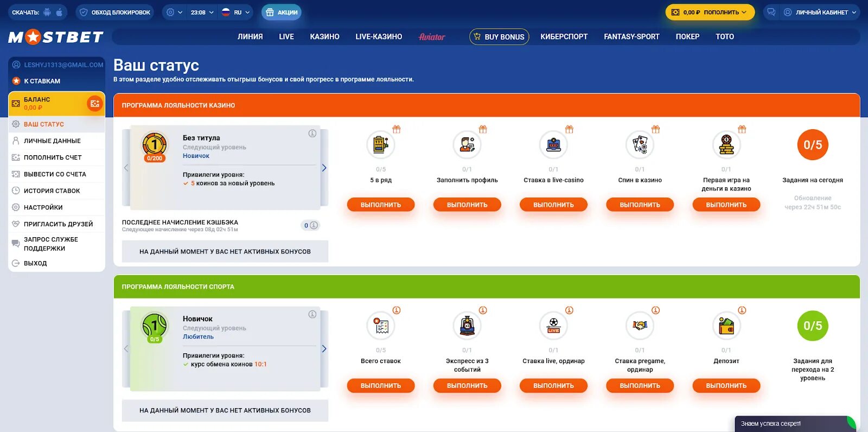Click Выполнить under Спин в казино
The height and width of the screenshot is (432, 868).
(640, 205)
